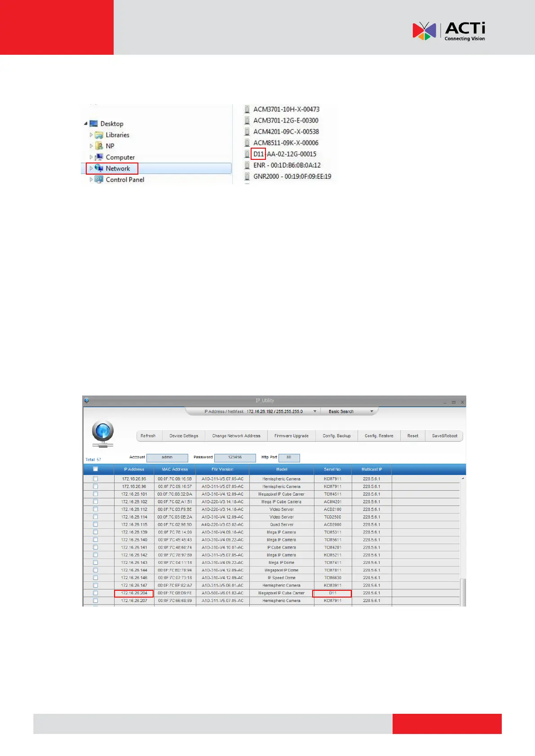Click the device icon beside D11-AA-02-12G-00015
This screenshot has height=756, width=535.
[x=247, y=154]
